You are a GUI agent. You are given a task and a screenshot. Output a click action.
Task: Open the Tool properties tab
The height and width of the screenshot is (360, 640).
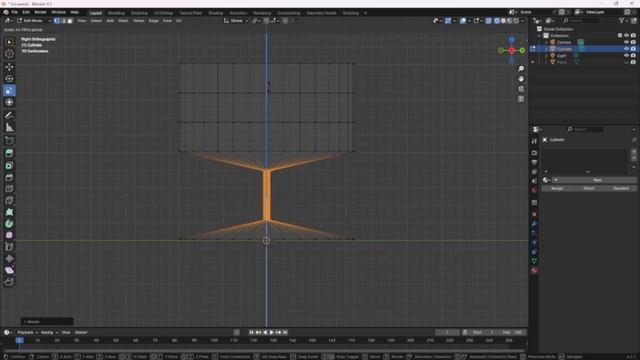point(534,141)
